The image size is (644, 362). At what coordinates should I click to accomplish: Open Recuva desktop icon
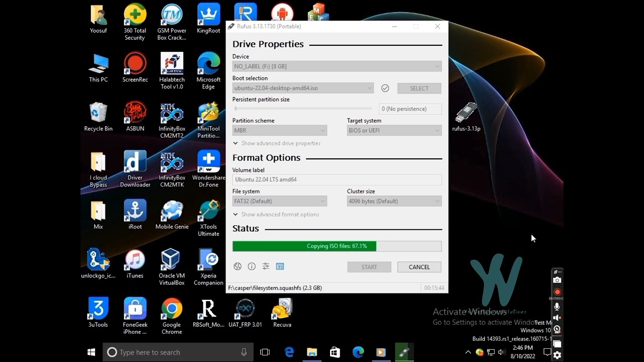282,313
